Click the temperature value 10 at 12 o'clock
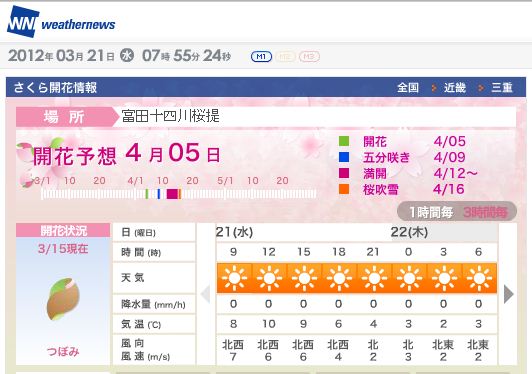The height and width of the screenshot is (374, 532). pyautogui.click(x=269, y=324)
